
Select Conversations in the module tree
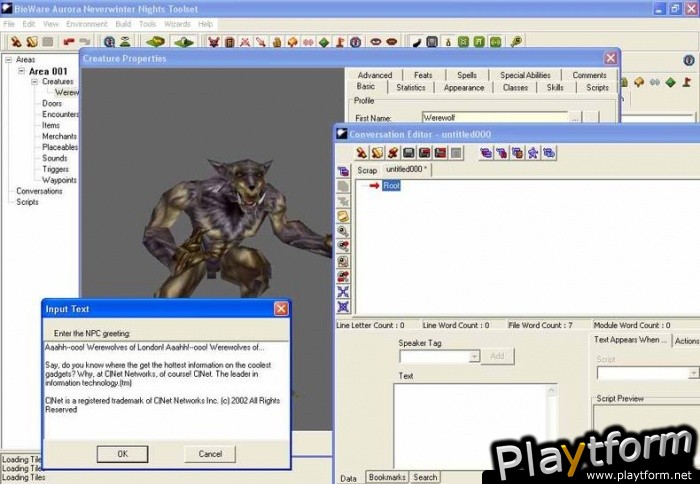pyautogui.click(x=39, y=191)
